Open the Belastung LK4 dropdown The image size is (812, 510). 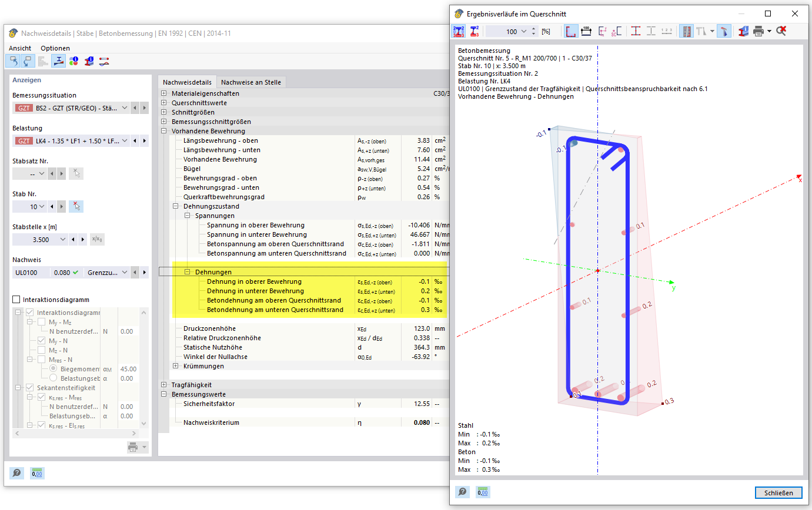(124, 141)
